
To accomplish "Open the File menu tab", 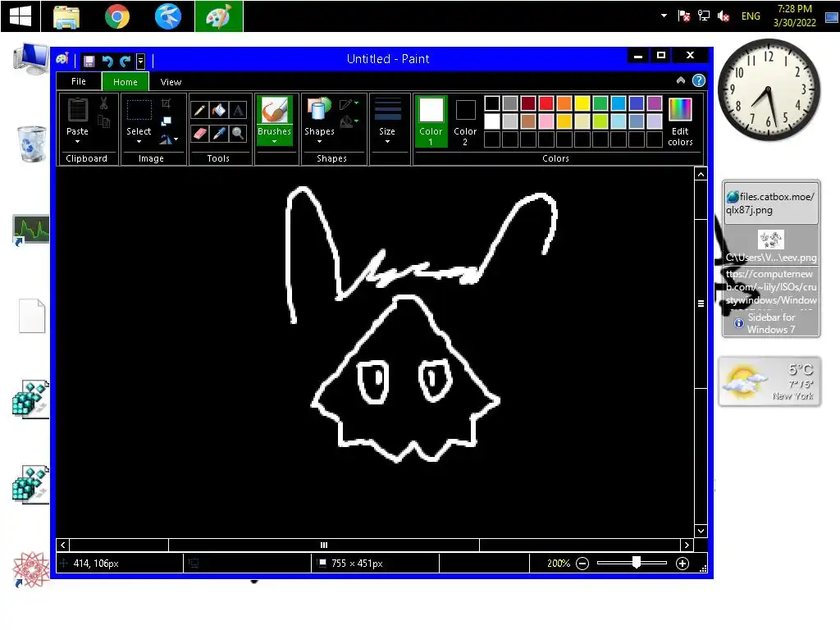I will (79, 81).
